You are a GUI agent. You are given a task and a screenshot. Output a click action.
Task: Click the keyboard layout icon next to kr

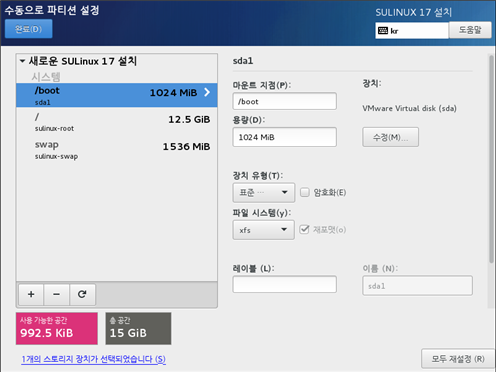(x=383, y=31)
